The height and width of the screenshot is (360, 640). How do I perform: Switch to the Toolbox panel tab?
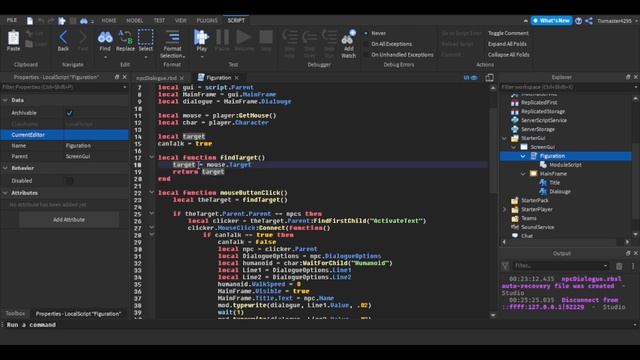pyautogui.click(x=15, y=313)
